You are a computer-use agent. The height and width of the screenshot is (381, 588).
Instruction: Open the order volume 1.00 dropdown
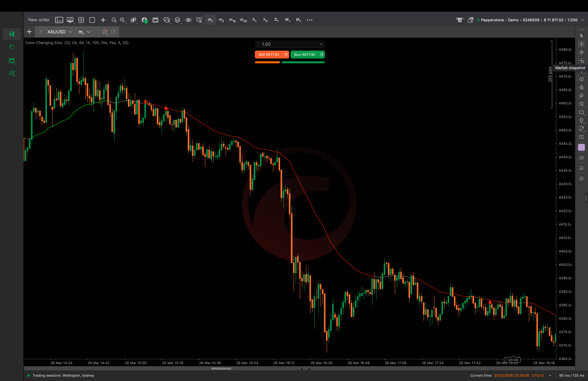pyautogui.click(x=321, y=44)
